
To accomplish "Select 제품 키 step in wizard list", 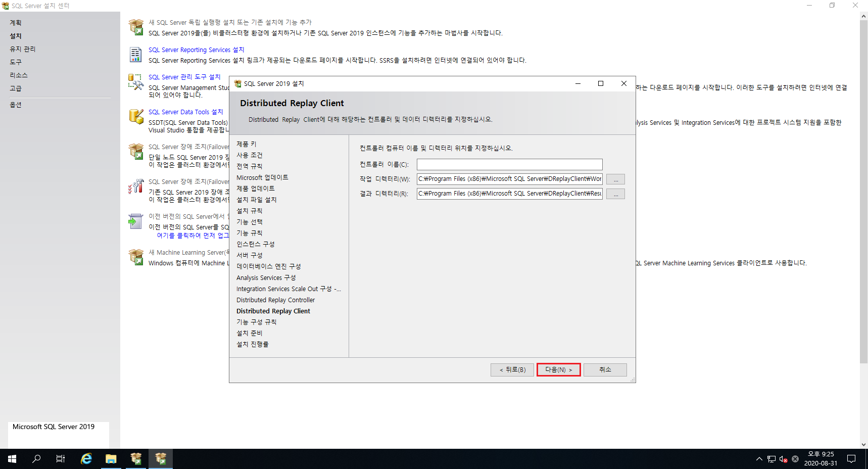I will [247, 144].
